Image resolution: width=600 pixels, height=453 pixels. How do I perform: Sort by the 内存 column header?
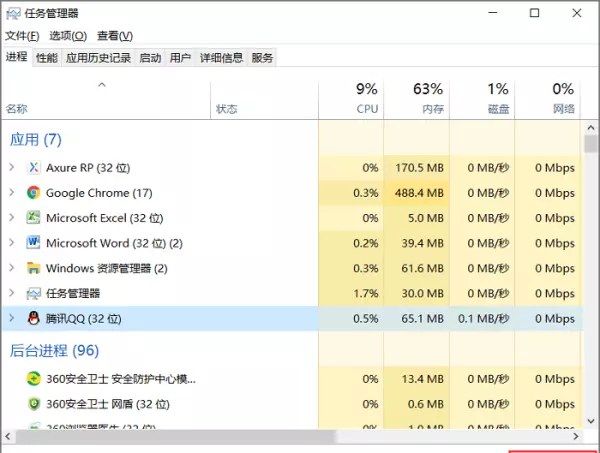(416, 100)
